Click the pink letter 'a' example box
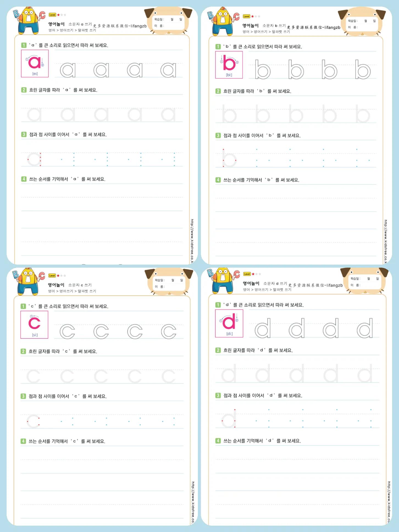 tap(35, 63)
